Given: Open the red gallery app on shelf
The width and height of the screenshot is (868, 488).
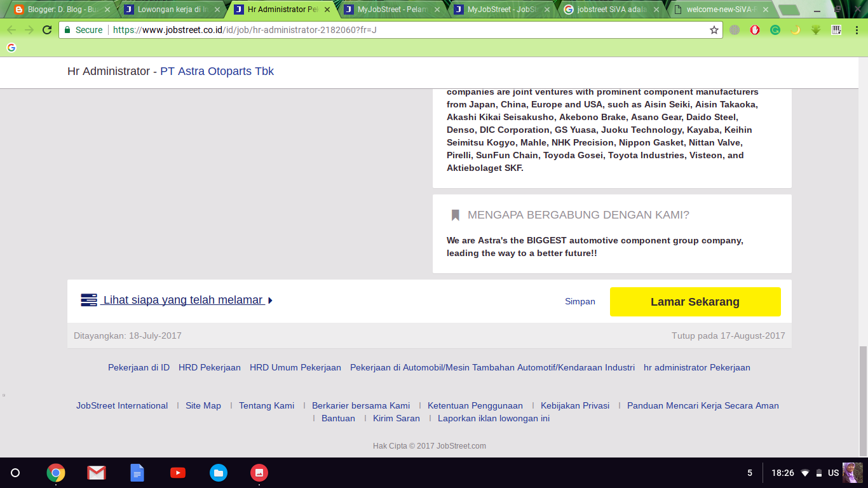Looking at the screenshot, I should (x=259, y=473).
